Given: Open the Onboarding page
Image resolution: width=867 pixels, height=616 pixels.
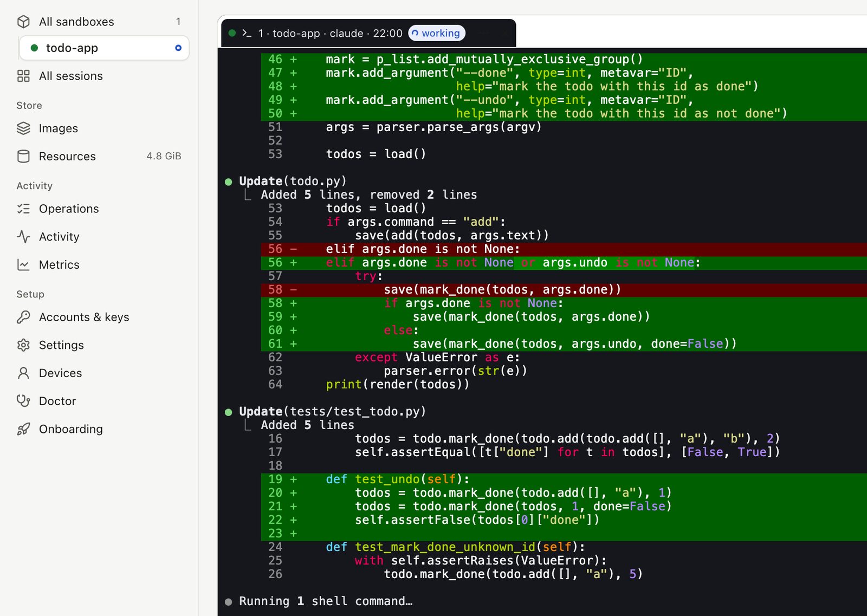Looking at the screenshot, I should pyautogui.click(x=99, y=429).
